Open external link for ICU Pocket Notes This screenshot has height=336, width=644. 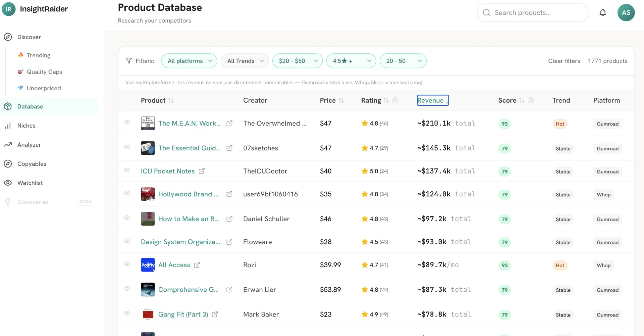[x=202, y=171]
